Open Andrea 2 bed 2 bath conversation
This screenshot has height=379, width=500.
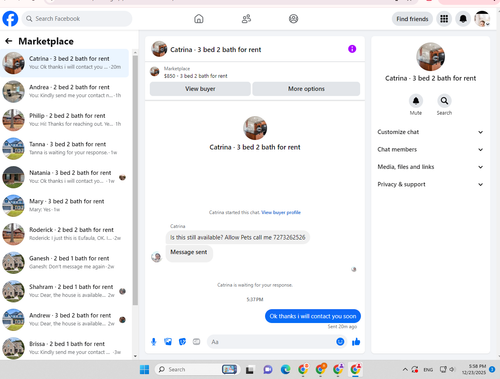pos(65,91)
